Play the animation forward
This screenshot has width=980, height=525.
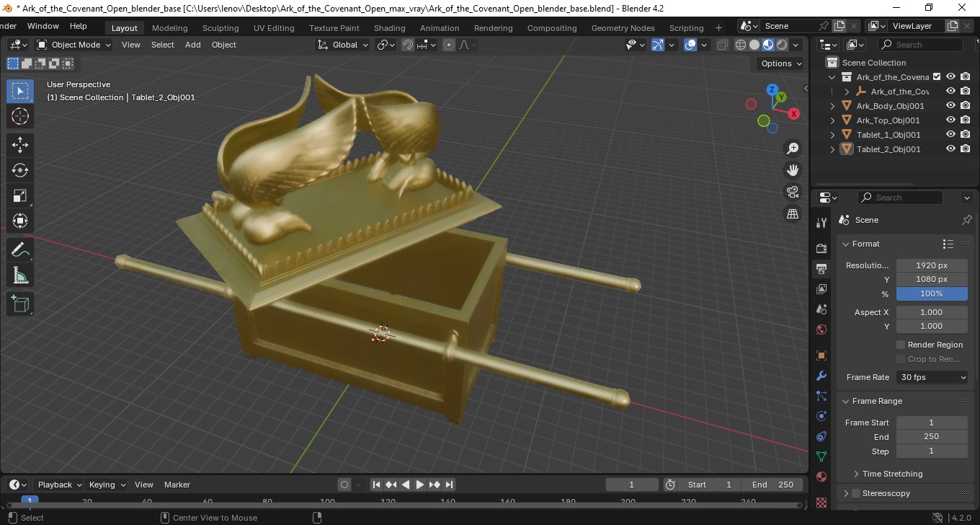[x=420, y=485]
